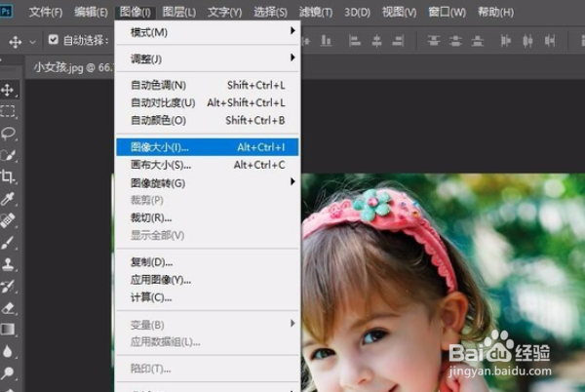The width and height of the screenshot is (585, 392).
Task: Open the 视图(V) menu
Action: click(399, 12)
